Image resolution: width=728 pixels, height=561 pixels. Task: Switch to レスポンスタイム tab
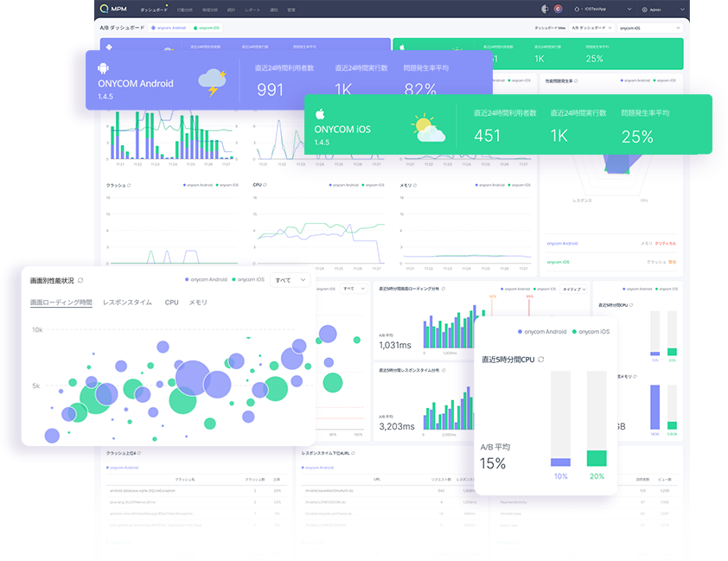[x=127, y=303]
